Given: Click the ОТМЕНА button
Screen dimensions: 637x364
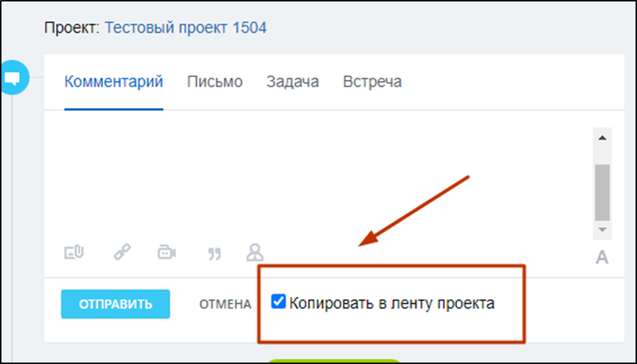Looking at the screenshot, I should 225,304.
